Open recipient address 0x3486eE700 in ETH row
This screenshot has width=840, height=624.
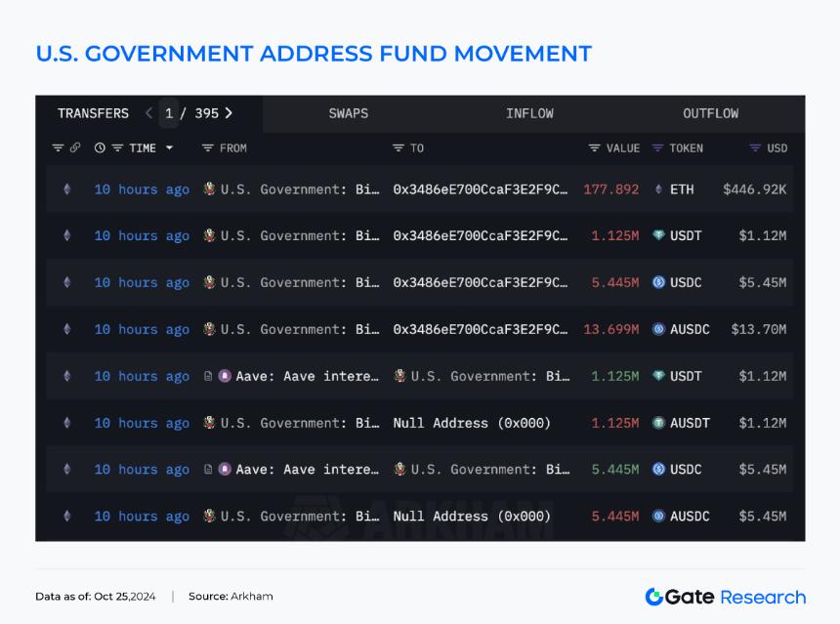click(480, 189)
